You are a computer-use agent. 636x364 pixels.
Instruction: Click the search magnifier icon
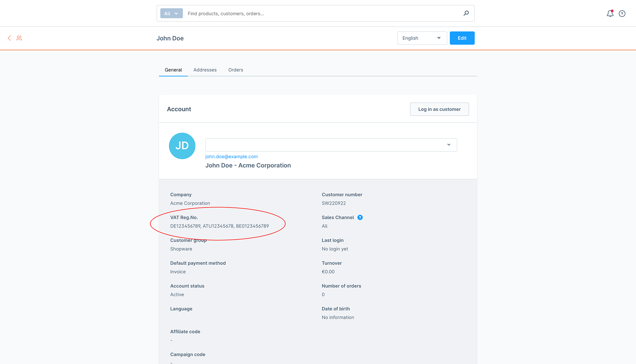pyautogui.click(x=466, y=13)
